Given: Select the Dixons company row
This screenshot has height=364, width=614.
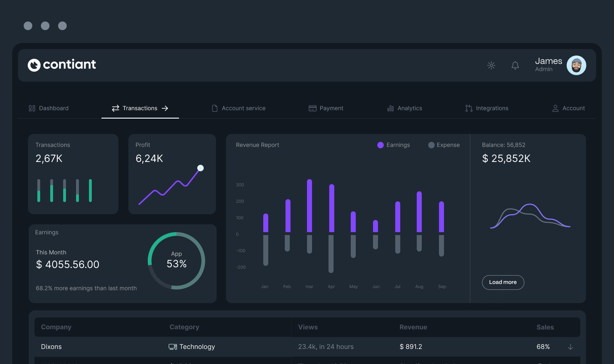Looking at the screenshot, I should (x=51, y=346).
